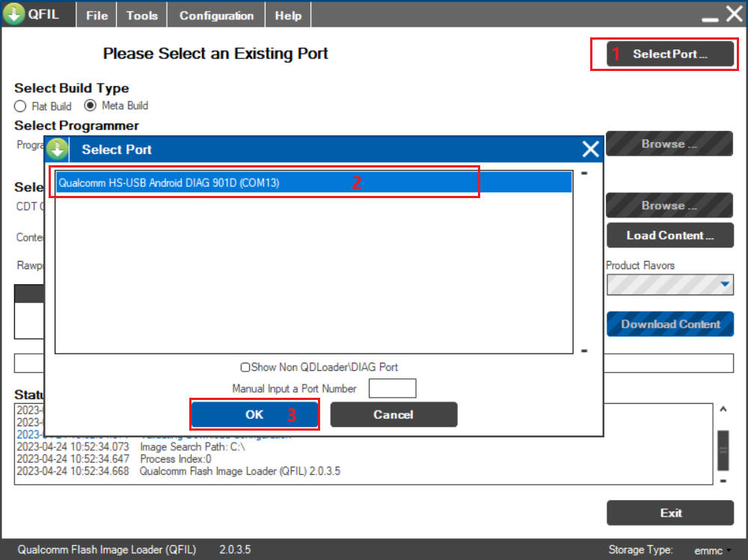Viewport: 748px width, 560px height.
Task: Expand the Product Flavors dropdown
Action: (x=725, y=285)
